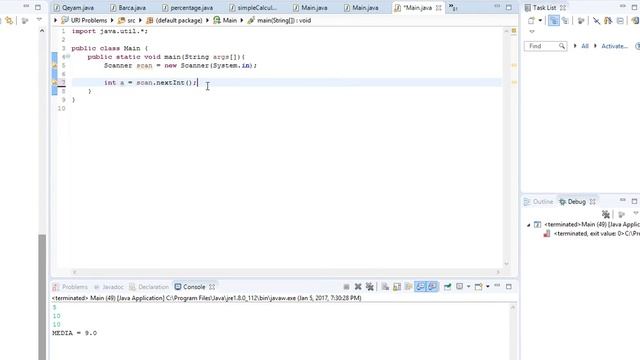
Task: Click the warning marker on line 7
Action: coord(54,82)
